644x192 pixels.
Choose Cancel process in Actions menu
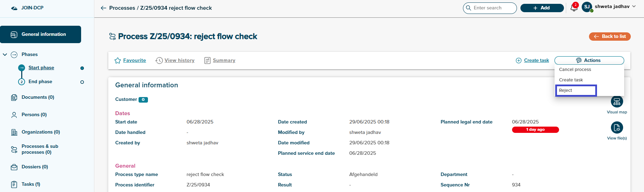pos(575,70)
